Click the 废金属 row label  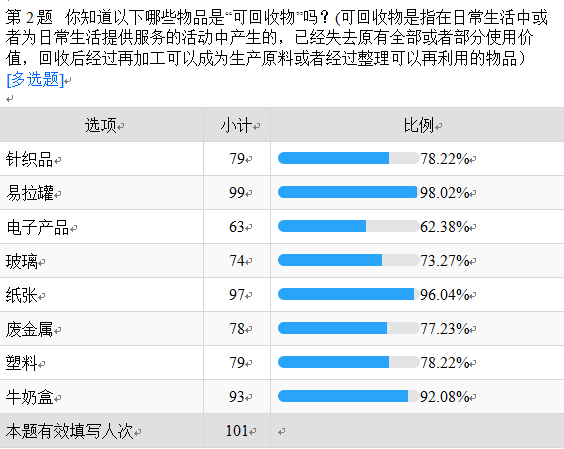click(29, 329)
